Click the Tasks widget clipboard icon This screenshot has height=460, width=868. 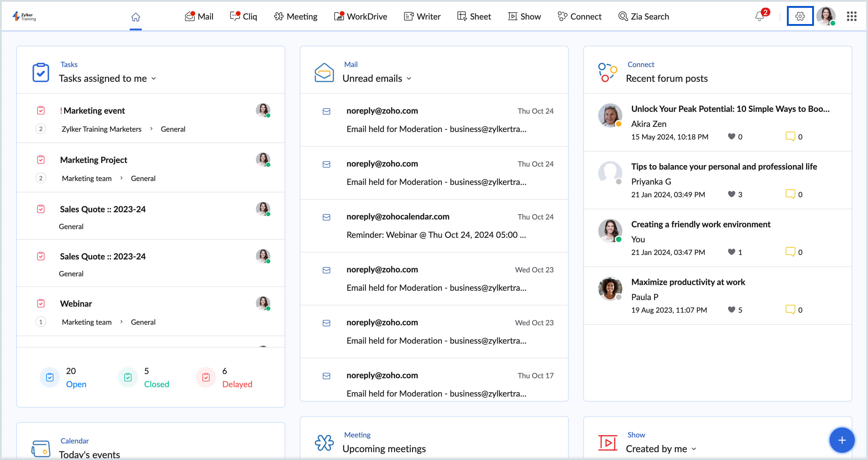[x=41, y=72]
